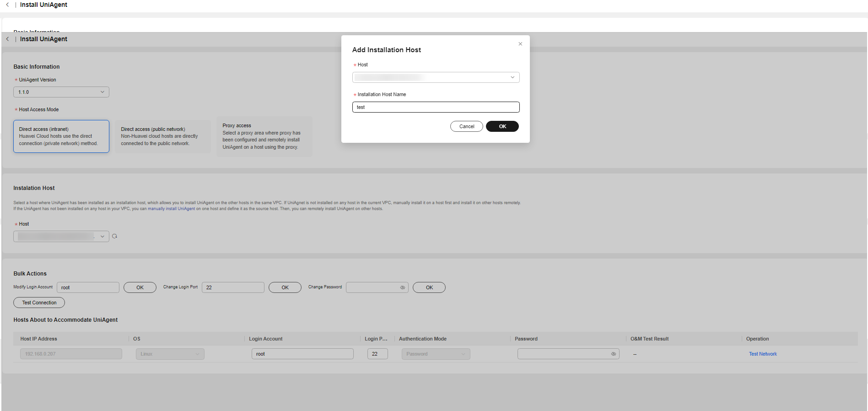Click the OS column header
The image size is (868, 411).
pos(137,339)
